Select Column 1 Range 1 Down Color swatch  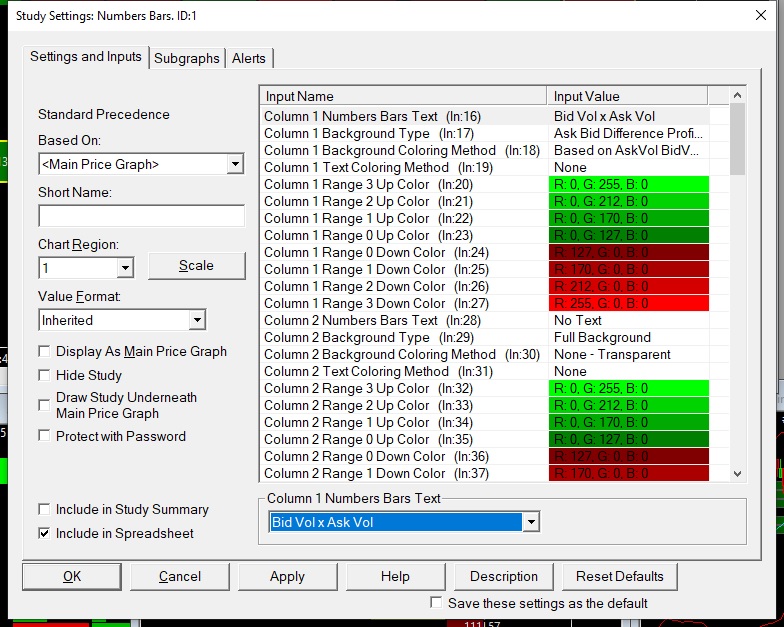pyautogui.click(x=628, y=270)
